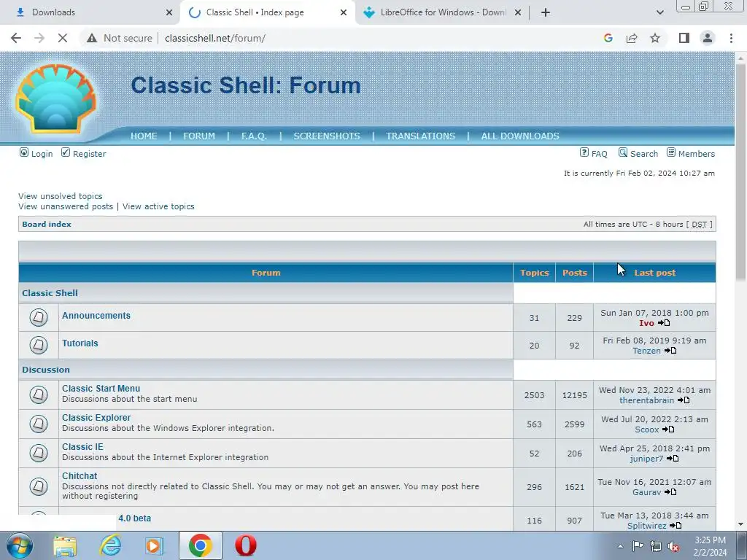Viewport: 747px width, 560px height.
Task: View latest post icon next to Gaurav
Action: [x=670, y=492]
